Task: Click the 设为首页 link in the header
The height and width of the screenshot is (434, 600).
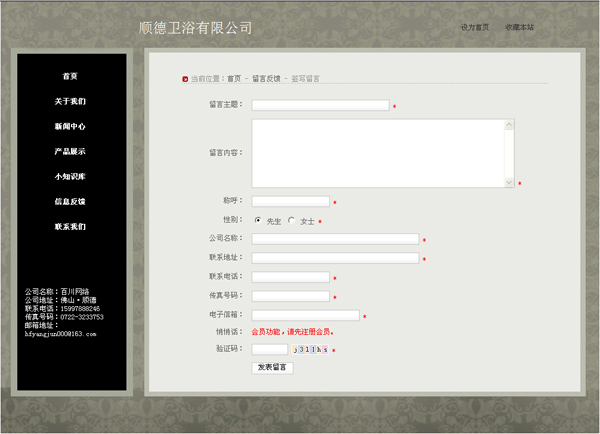Action: pos(475,27)
